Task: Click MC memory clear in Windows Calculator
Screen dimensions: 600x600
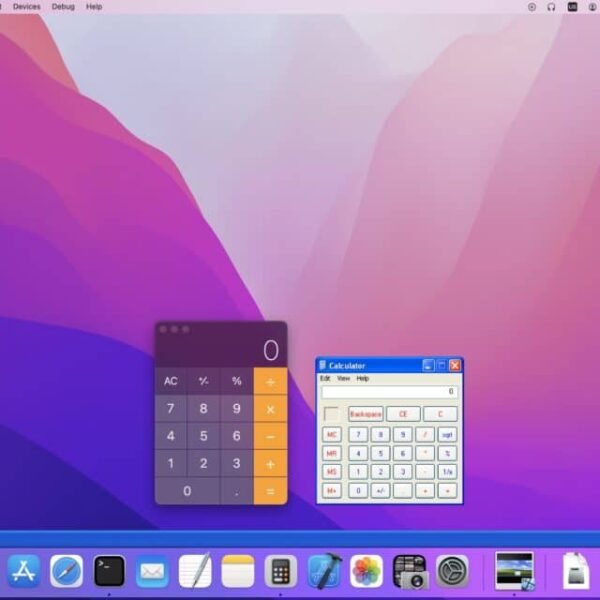Action: tap(332, 435)
